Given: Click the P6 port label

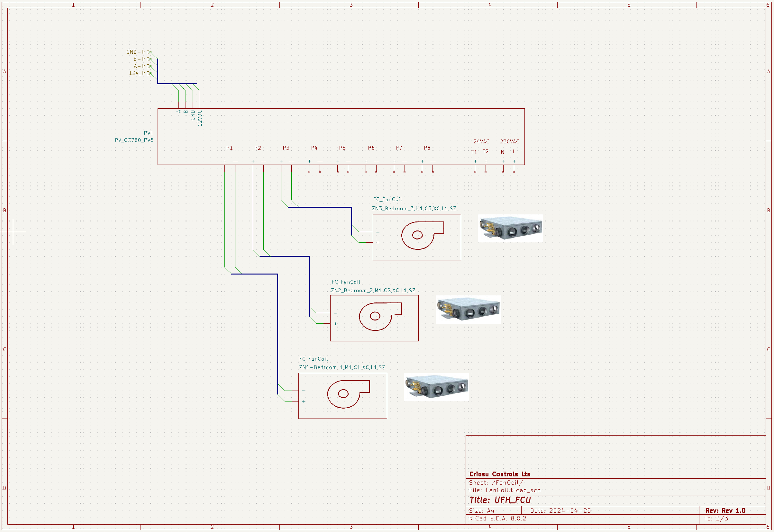Looking at the screenshot, I should [371, 148].
